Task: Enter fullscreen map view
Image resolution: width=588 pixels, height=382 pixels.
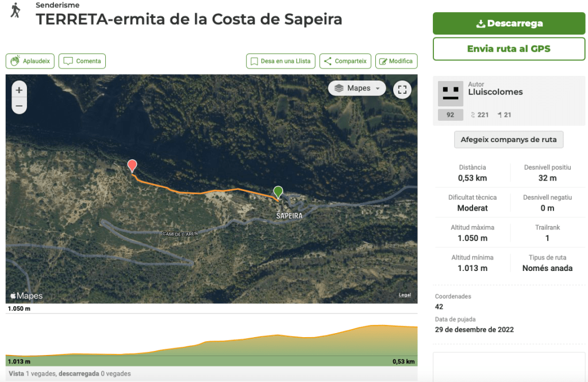Action: pyautogui.click(x=402, y=89)
